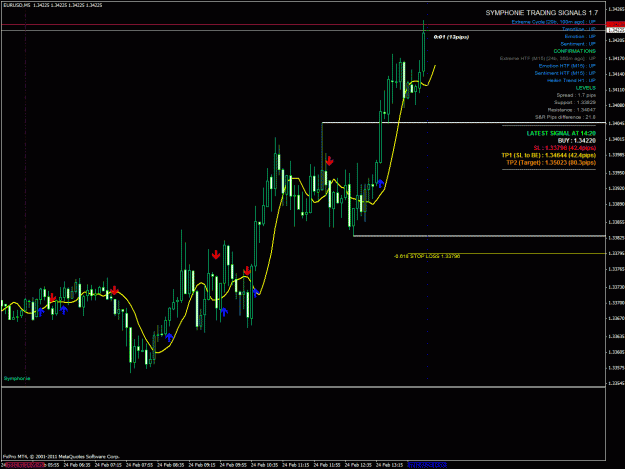Select the Sentiment HTF (M15) : UP line

pos(565,73)
